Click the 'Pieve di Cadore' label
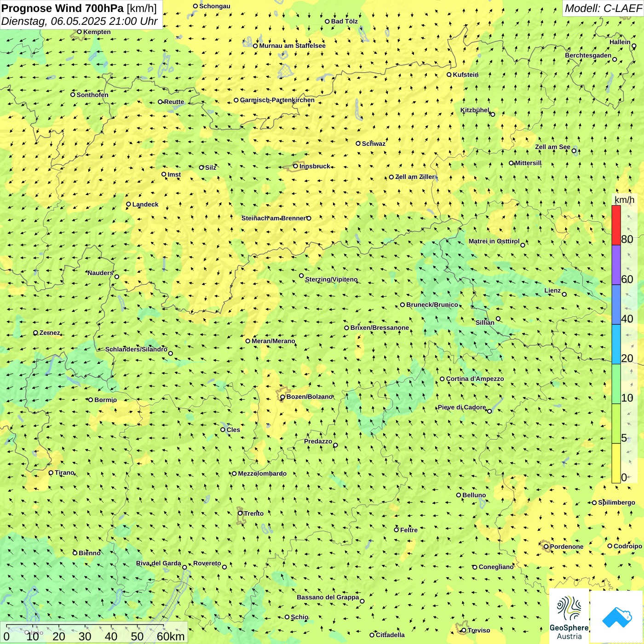Image resolution: width=644 pixels, height=644 pixels. tap(461, 407)
